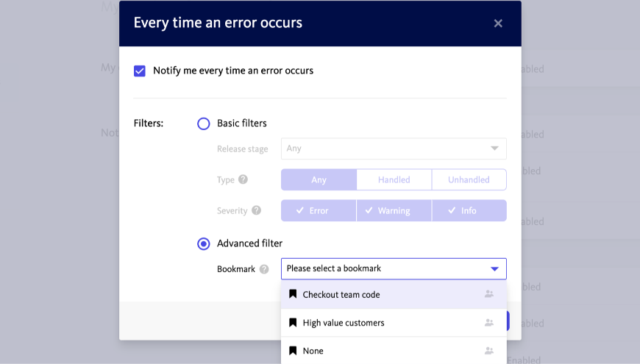Click the help icon next to Bookmark
This screenshot has width=640, height=364.
[264, 269]
